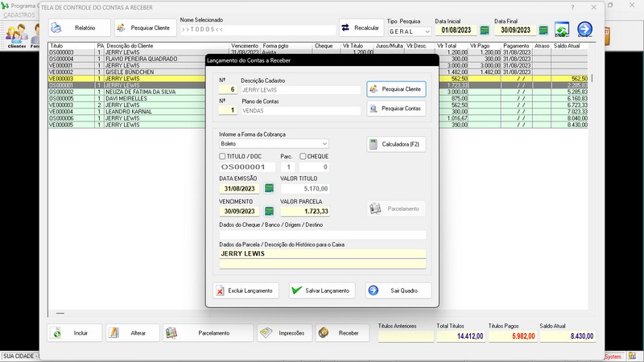Click Excluir Lançamento delete button
The width and height of the screenshot is (644, 362).
point(246,290)
